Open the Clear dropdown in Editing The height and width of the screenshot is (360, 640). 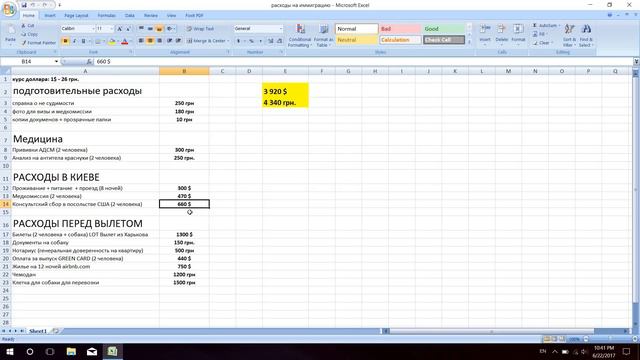[543, 43]
